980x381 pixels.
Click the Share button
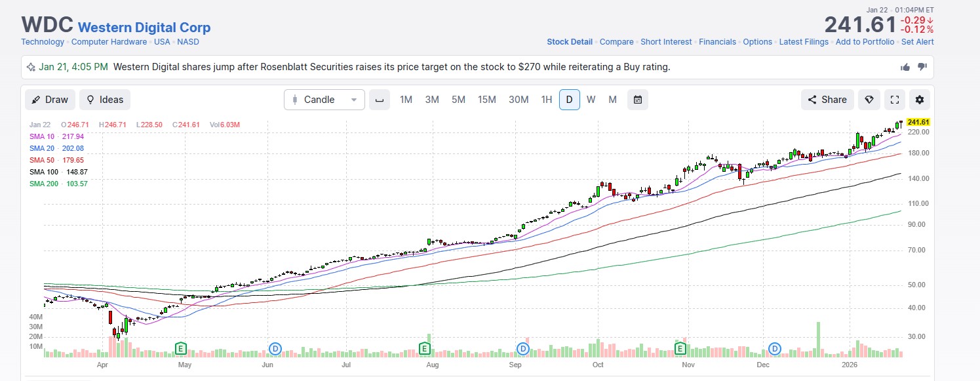coord(827,100)
